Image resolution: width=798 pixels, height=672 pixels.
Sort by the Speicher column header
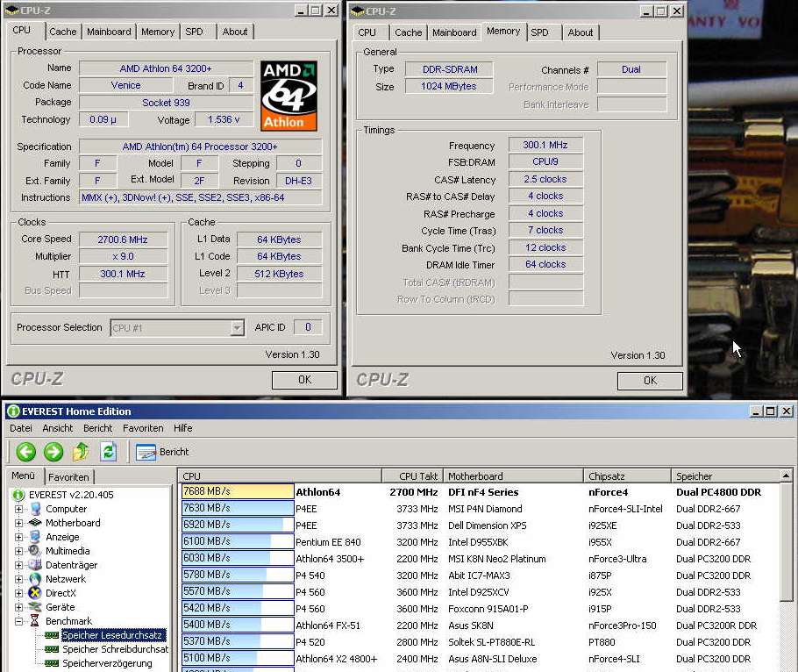[x=725, y=476]
